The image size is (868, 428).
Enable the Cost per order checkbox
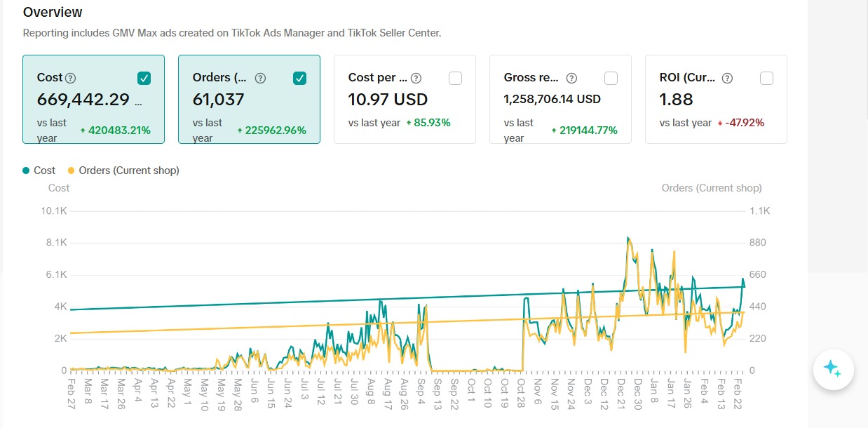(455, 78)
